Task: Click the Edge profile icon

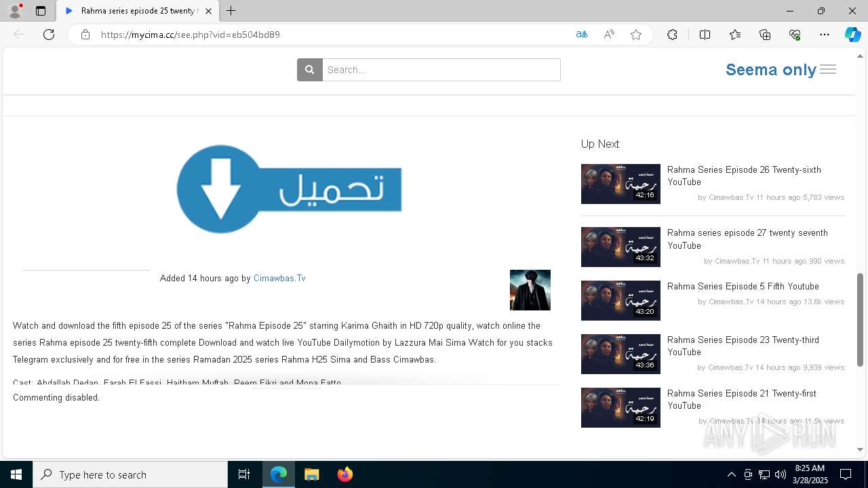Action: 15,11
